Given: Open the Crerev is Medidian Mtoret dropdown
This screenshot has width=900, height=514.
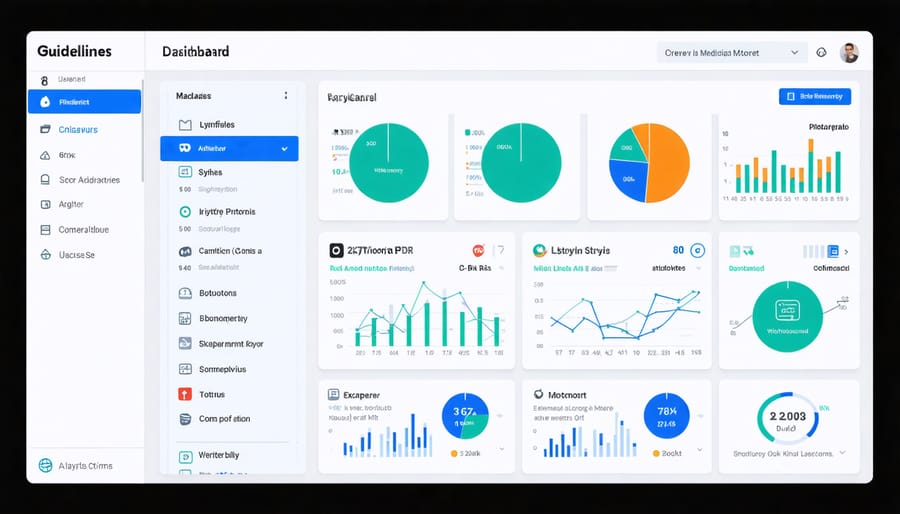Looking at the screenshot, I should [732, 52].
